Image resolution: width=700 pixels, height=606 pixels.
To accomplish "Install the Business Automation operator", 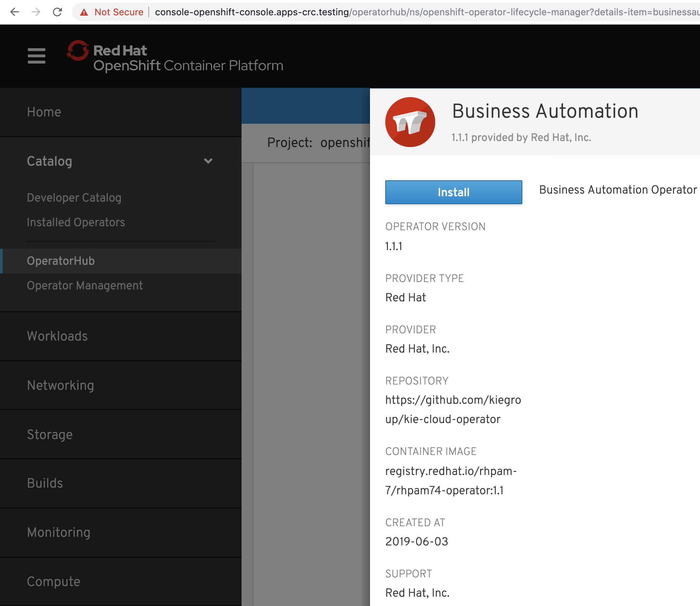I will click(453, 192).
